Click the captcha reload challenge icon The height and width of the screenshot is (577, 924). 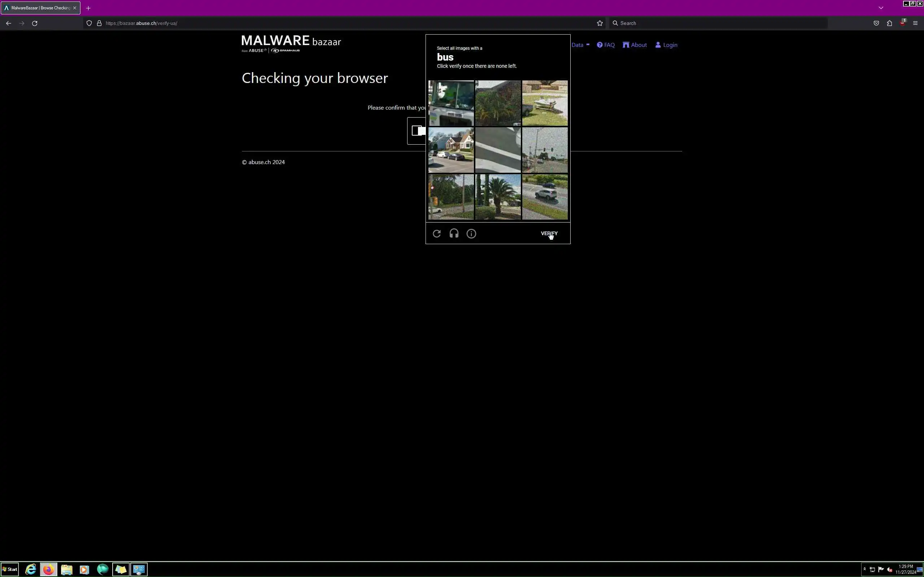(x=437, y=234)
